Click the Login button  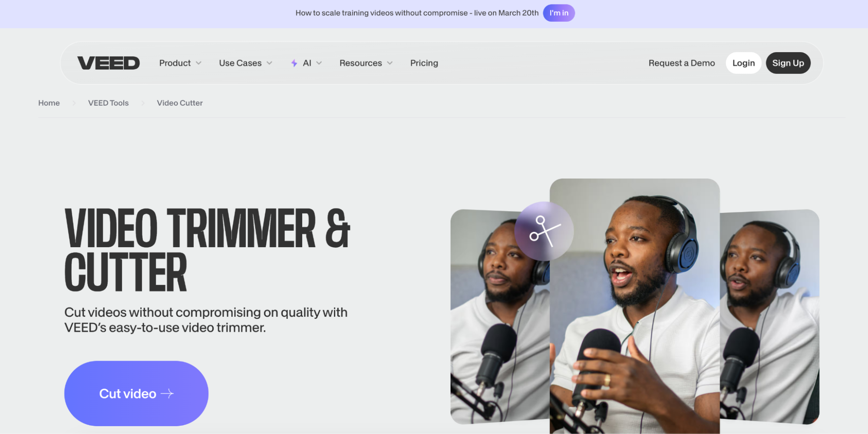pos(743,63)
